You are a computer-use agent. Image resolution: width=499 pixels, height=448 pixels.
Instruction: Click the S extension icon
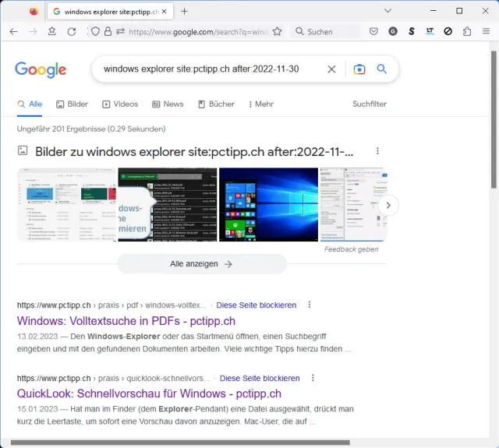[412, 31]
